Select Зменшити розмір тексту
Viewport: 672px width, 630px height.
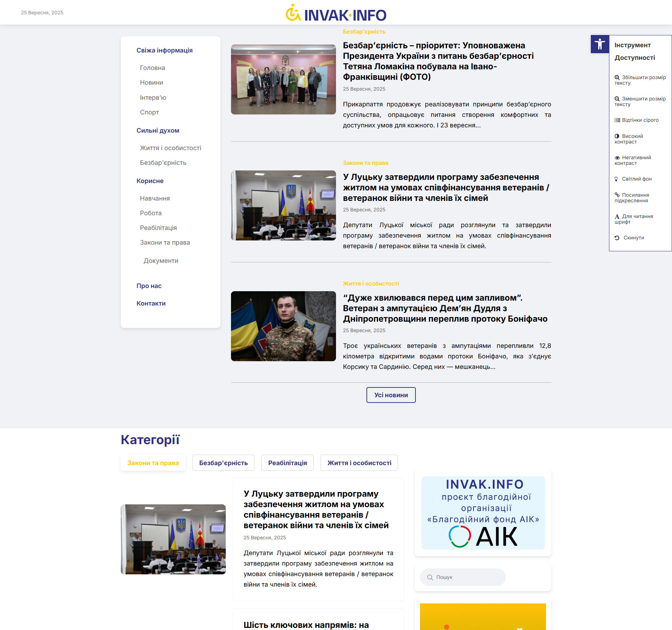[640, 101]
